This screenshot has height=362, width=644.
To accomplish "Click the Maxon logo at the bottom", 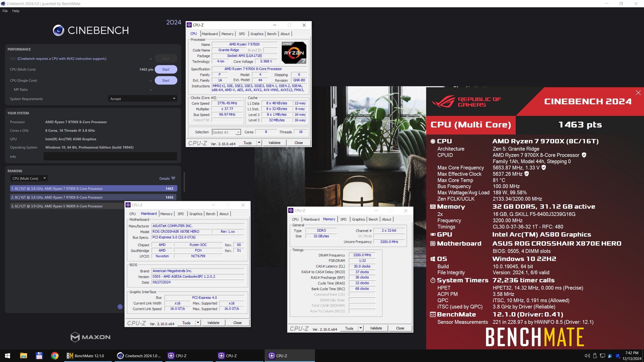I will pos(90,337).
